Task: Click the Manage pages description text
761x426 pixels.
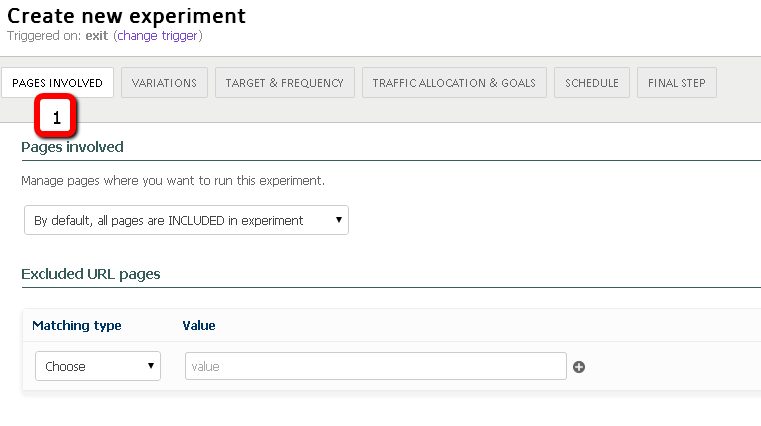Action: click(173, 181)
